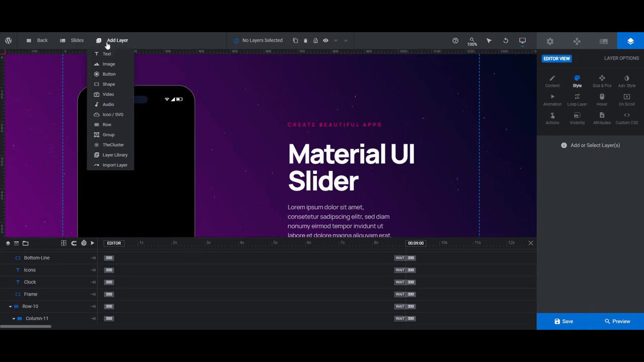Image resolution: width=644 pixels, height=362 pixels.
Task: Open the module general settings gear tab
Action: (x=550, y=41)
